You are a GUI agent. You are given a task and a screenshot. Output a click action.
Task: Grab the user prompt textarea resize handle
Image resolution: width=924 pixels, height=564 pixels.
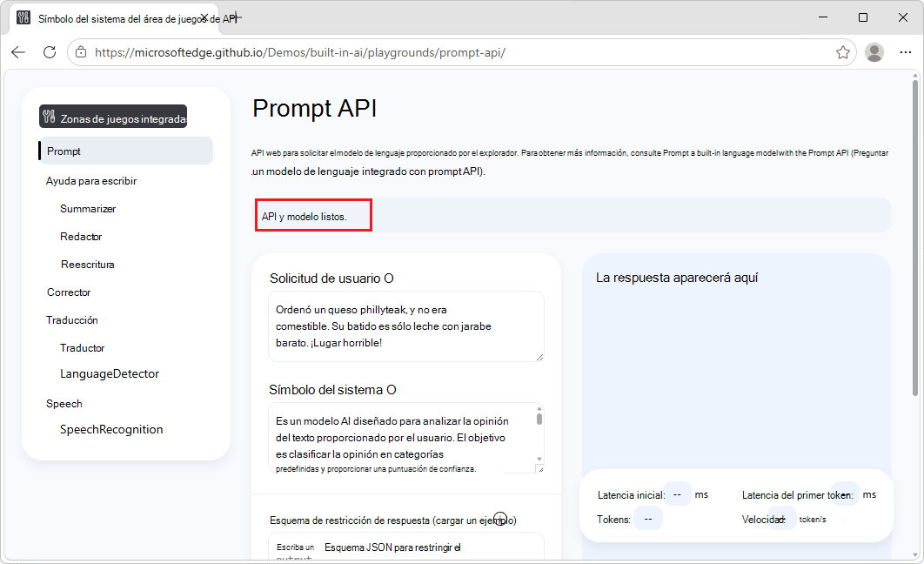point(539,357)
